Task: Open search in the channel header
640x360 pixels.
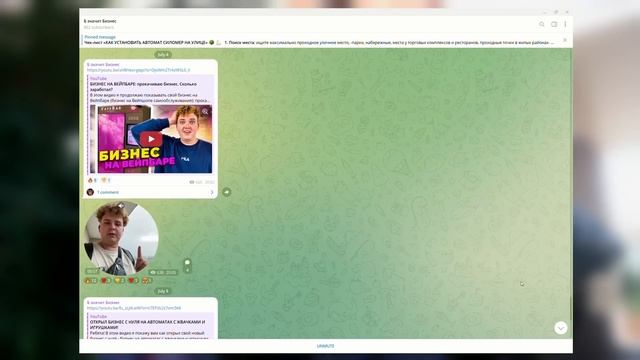Action: 542,24
